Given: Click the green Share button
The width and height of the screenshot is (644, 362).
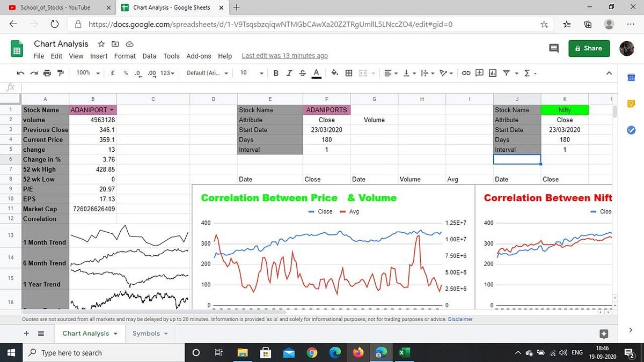Looking at the screenshot, I should 589,48.
